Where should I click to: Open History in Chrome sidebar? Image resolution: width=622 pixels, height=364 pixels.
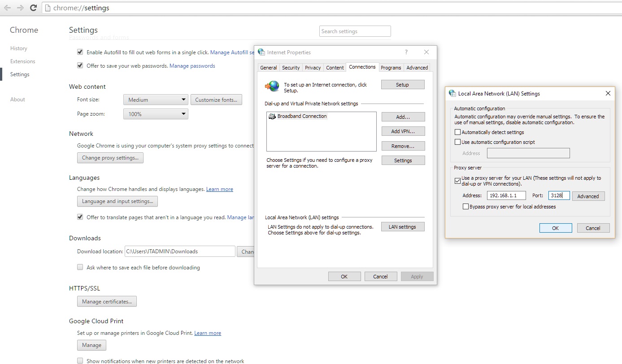(x=19, y=48)
